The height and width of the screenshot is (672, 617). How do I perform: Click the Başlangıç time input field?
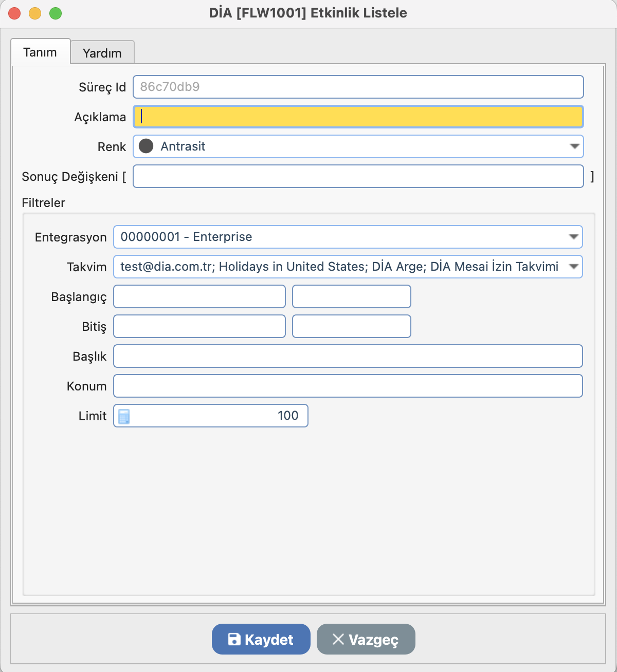click(351, 296)
